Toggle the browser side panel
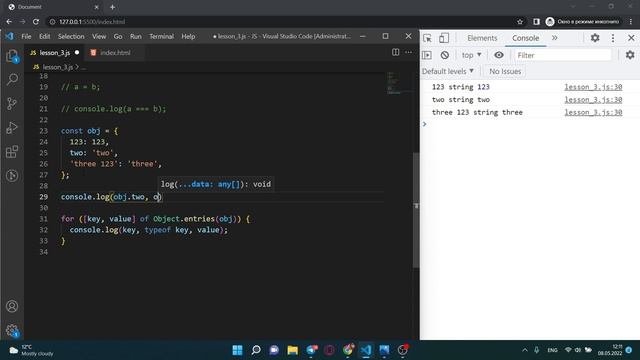This screenshot has height=360, width=640. [536, 22]
